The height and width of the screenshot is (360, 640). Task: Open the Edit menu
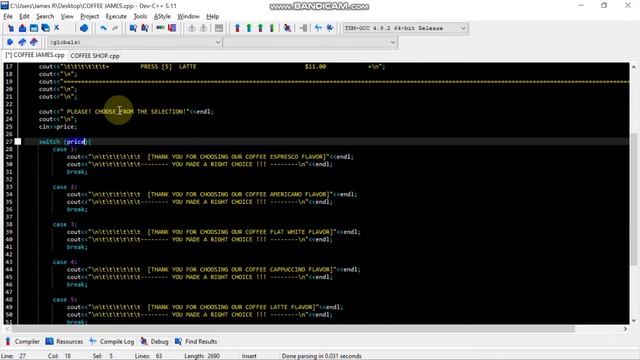coord(24,16)
